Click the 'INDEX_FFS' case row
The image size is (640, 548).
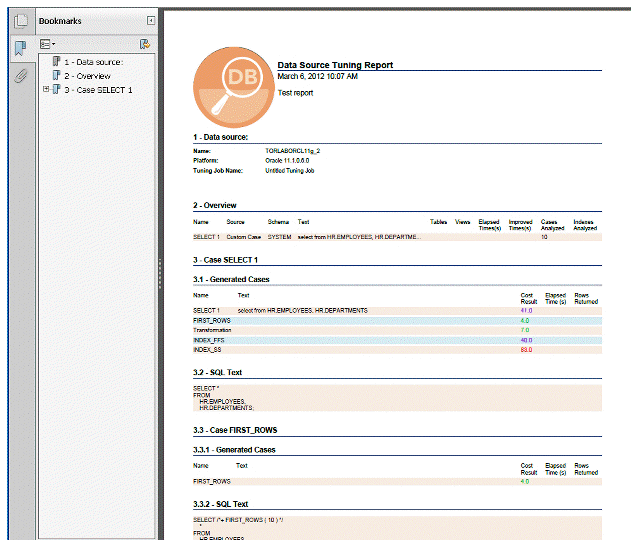(x=397, y=340)
